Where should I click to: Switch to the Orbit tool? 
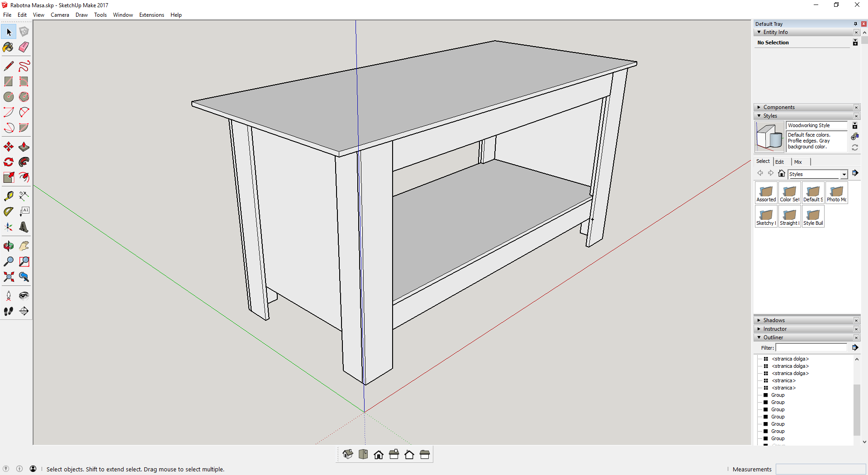click(x=8, y=246)
